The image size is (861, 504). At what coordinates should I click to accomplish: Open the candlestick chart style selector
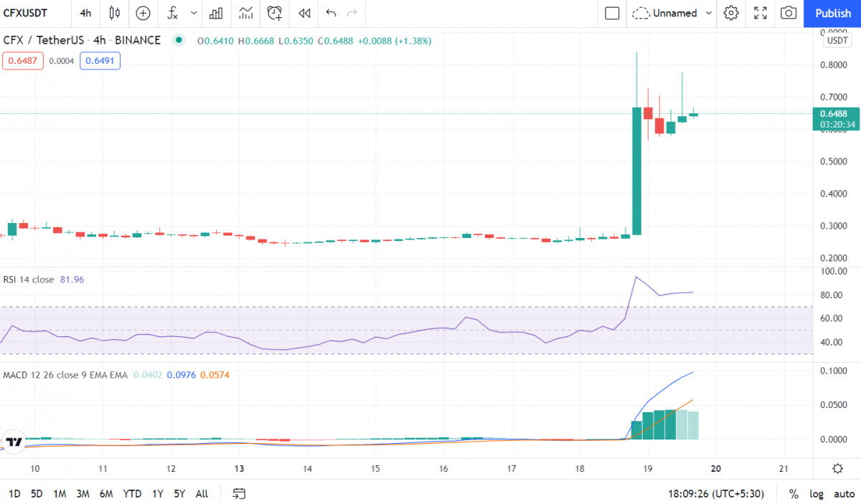coord(115,13)
